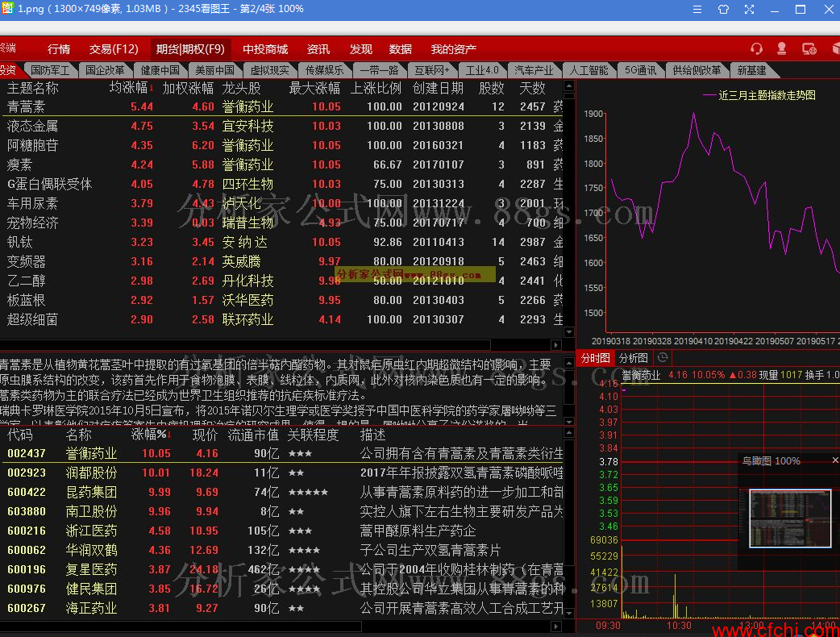The image size is (840, 637).
Task: Sort stocks by 流通市值 column header
Action: tap(253, 435)
